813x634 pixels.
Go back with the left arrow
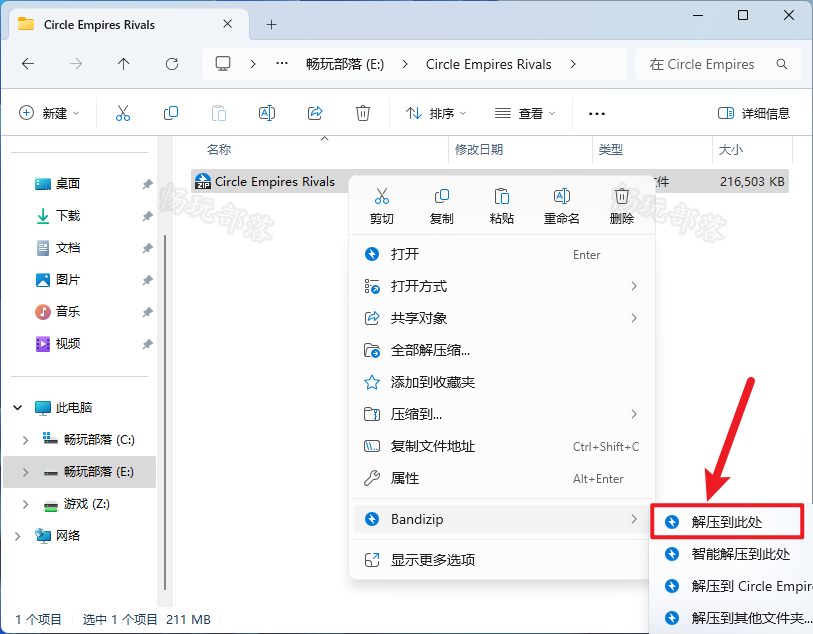coord(28,64)
